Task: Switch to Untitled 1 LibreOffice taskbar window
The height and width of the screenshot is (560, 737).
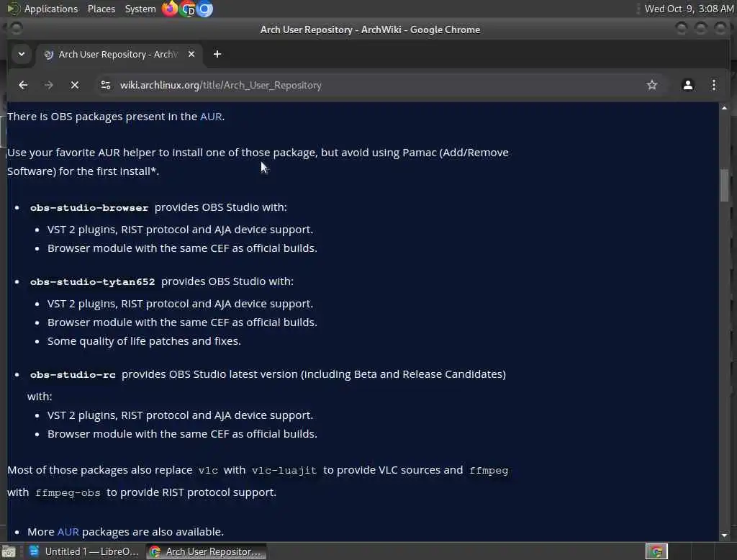Action: [x=83, y=551]
